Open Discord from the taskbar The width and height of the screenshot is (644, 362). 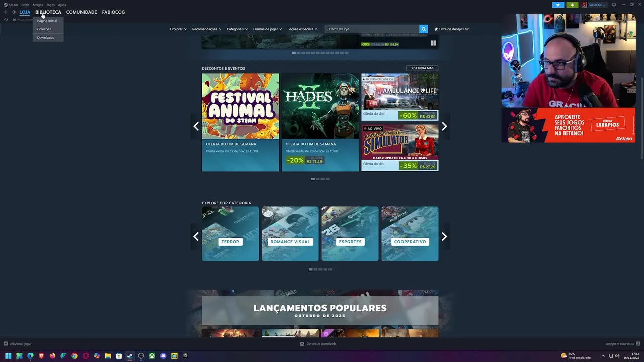coord(163,356)
